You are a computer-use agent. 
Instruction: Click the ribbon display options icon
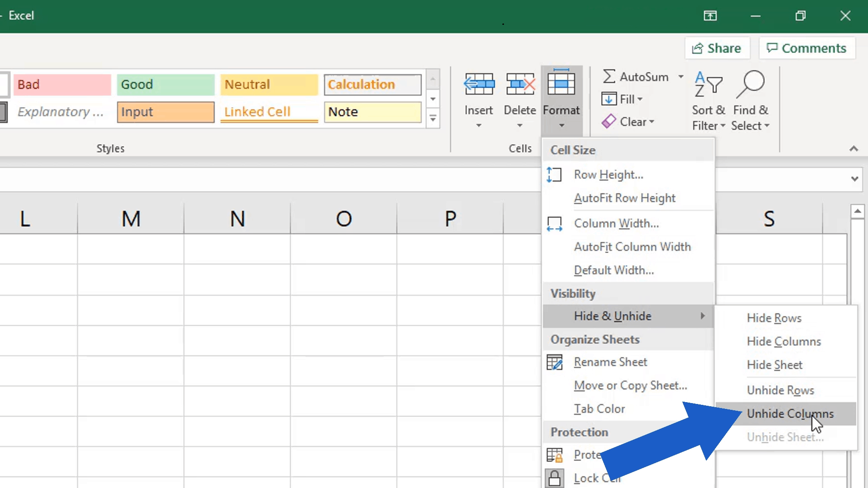[x=710, y=16]
